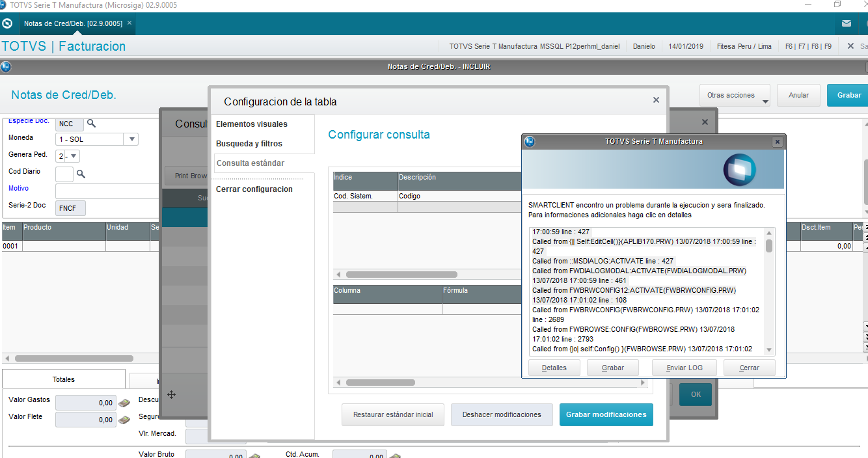Click the date 14/01/2019 in header bar
This screenshot has height=458, width=868.
point(686,46)
